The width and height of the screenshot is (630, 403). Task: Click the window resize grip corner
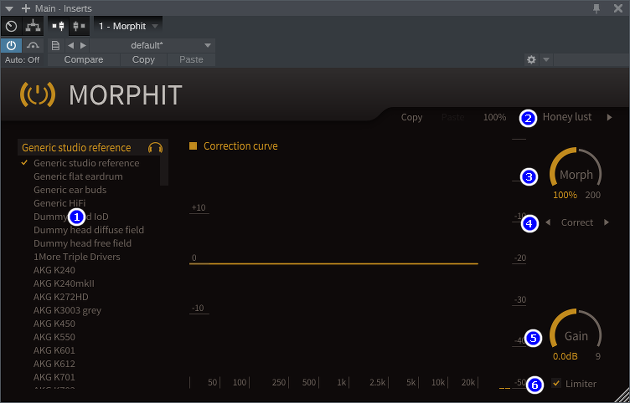[x=623, y=395]
